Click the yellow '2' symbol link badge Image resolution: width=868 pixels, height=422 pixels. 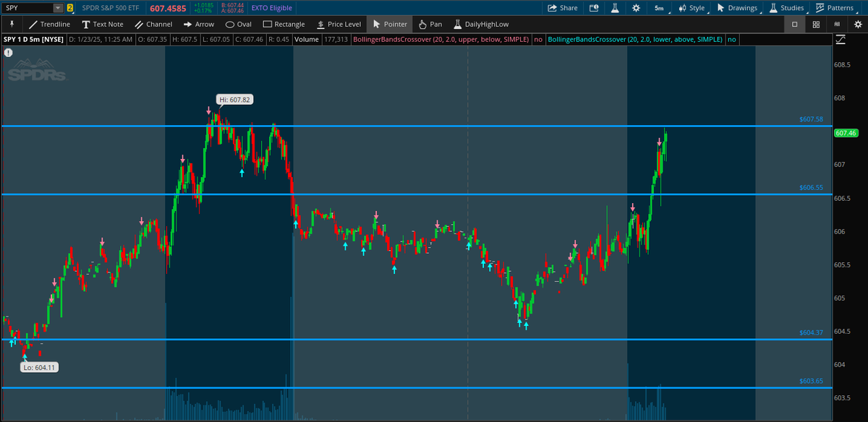click(x=70, y=8)
